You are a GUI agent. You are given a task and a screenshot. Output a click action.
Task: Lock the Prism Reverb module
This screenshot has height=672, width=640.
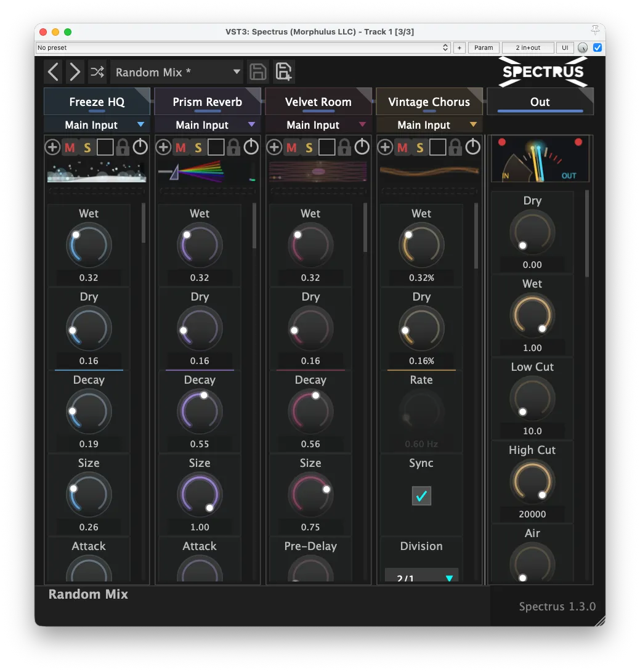pos(233,147)
